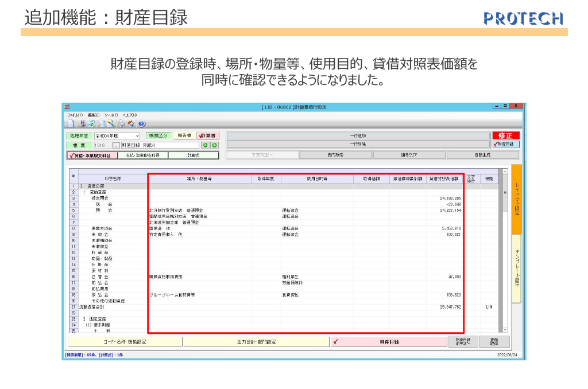Click the new document icon in toolbar

(70, 123)
